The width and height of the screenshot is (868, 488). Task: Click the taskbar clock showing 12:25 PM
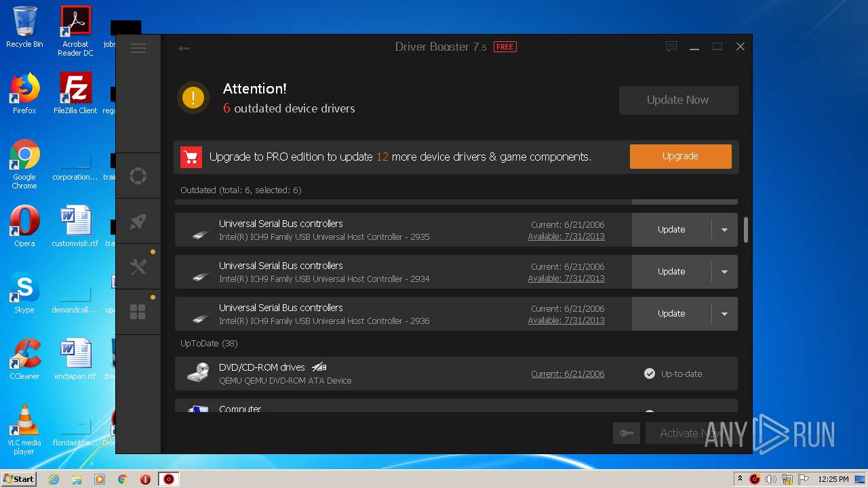pos(833,479)
